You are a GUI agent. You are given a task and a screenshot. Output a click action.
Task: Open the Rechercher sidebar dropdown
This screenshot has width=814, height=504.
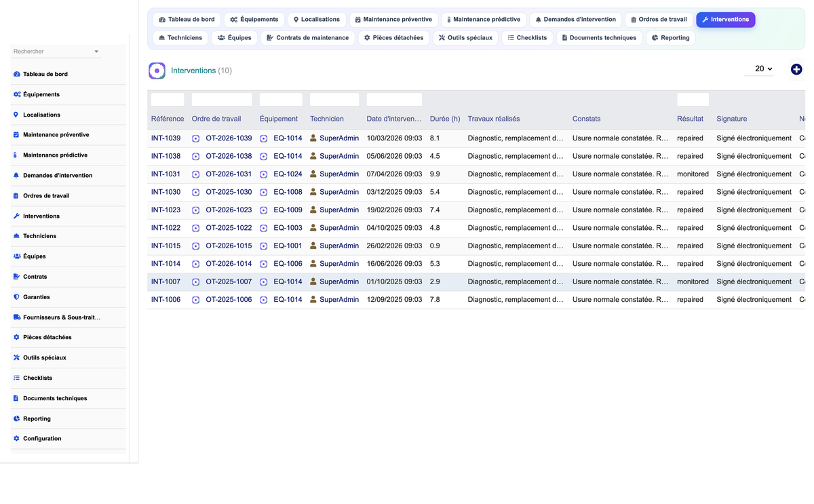pos(56,52)
